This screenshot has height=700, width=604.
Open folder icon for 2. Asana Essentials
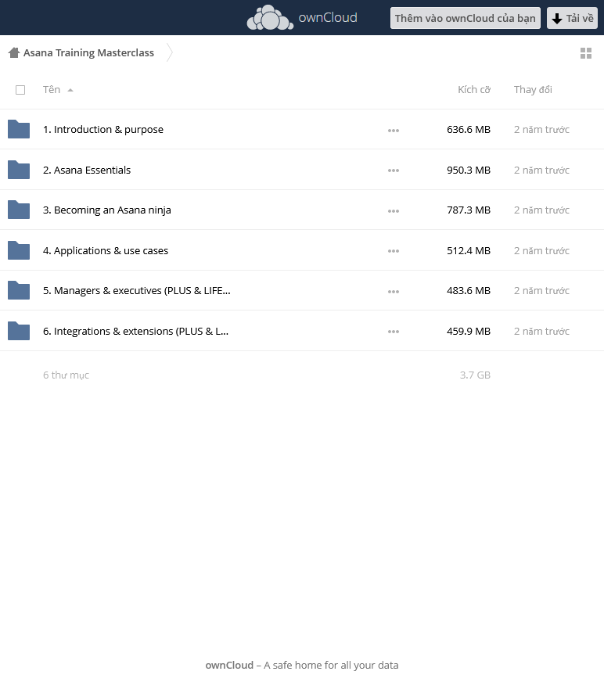19,170
